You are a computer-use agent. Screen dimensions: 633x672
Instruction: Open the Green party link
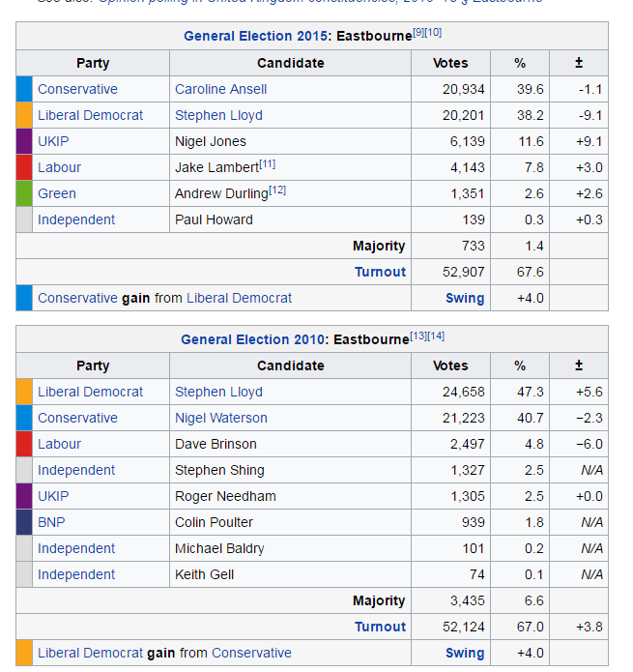(x=56, y=193)
